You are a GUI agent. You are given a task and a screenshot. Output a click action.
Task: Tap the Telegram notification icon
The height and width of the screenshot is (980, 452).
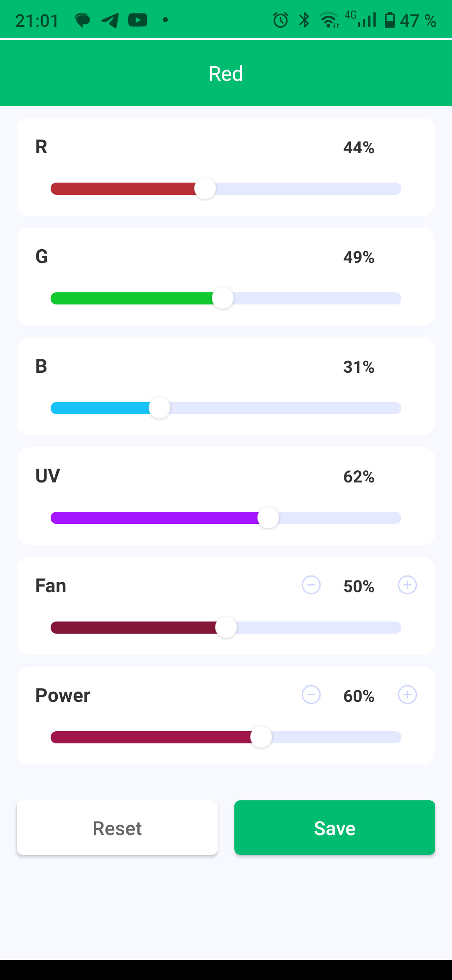(x=110, y=20)
